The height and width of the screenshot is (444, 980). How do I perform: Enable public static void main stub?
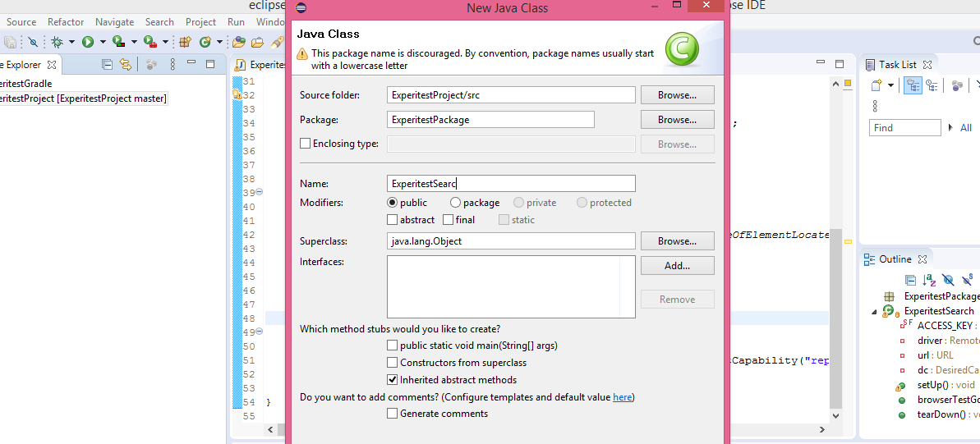[x=393, y=346]
